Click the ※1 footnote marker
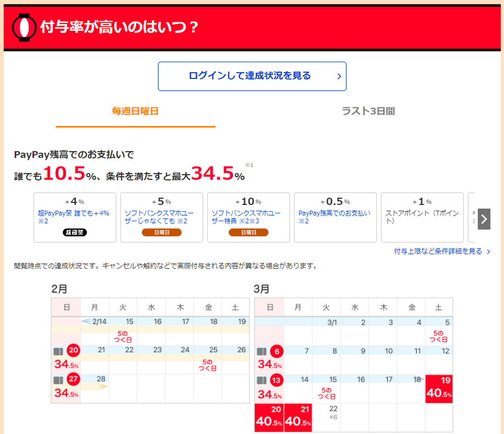The image size is (504, 434). [249, 165]
